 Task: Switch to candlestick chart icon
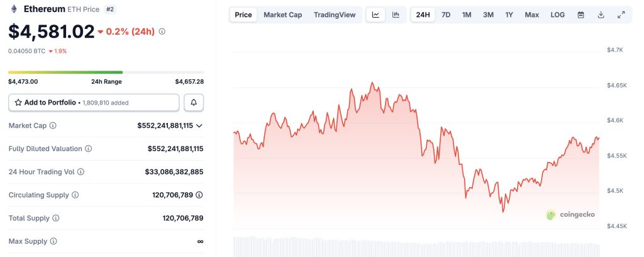tap(396, 14)
